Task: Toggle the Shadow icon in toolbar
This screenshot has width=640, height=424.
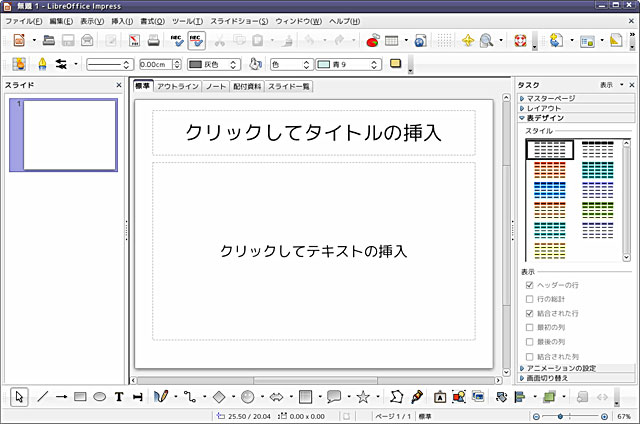Action: [x=395, y=64]
